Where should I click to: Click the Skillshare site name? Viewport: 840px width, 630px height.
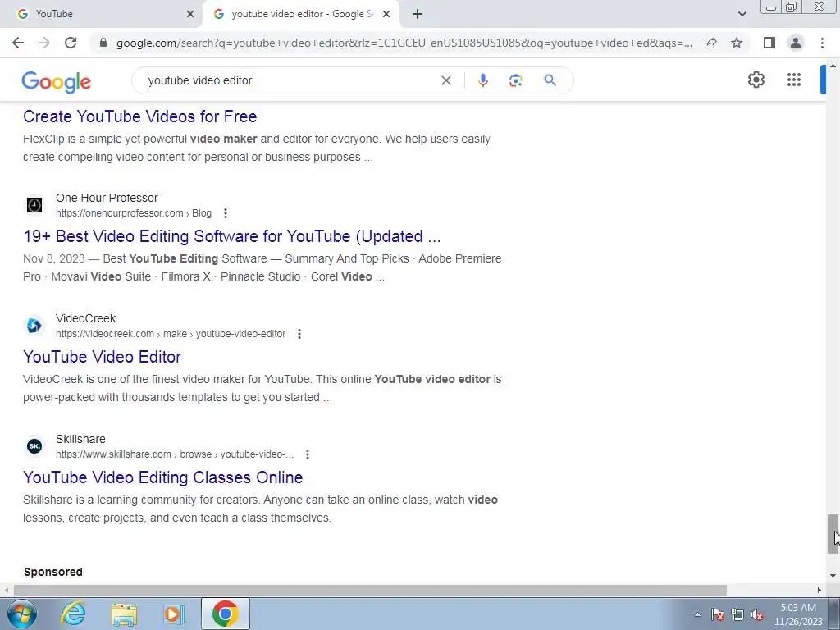coord(80,439)
